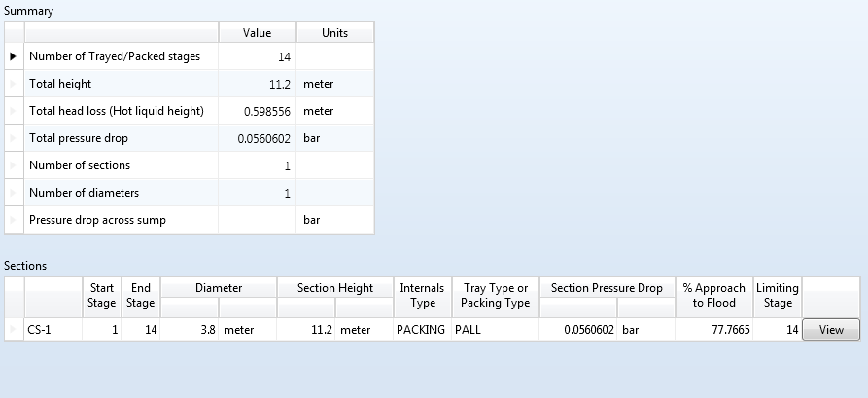The image size is (868, 398).
Task: Select the Total height value cell 11.2
Action: [x=258, y=84]
